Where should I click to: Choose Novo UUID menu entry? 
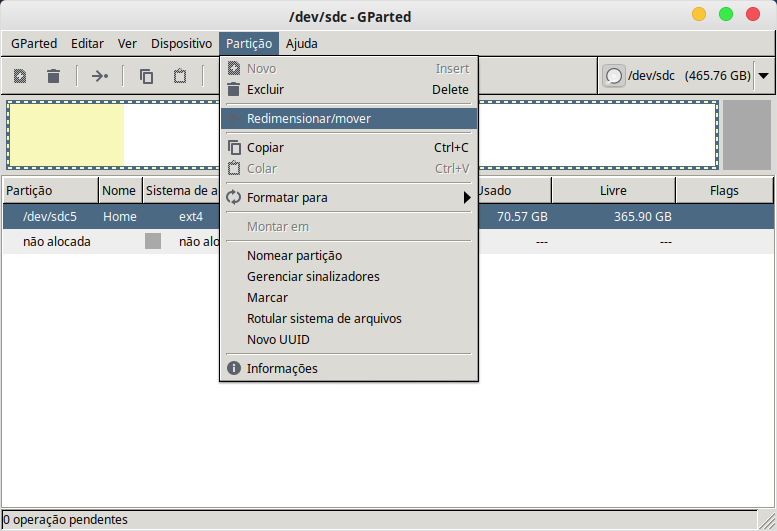tap(349, 339)
